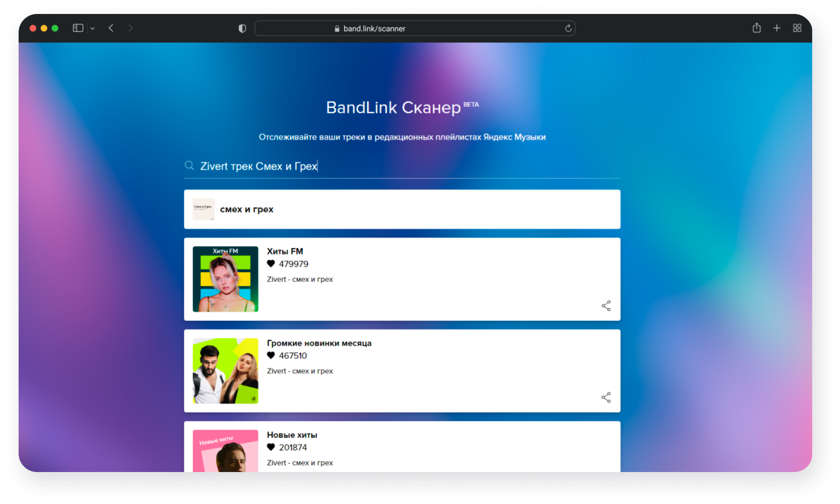Open the Safari share menu
Image resolution: width=840 pixels, height=504 pixels.
point(756,28)
